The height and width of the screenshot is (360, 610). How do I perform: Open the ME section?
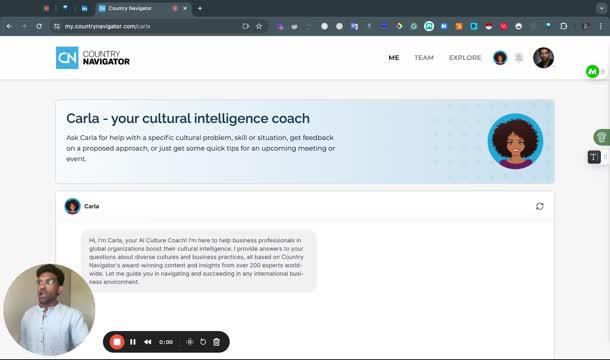click(x=394, y=58)
